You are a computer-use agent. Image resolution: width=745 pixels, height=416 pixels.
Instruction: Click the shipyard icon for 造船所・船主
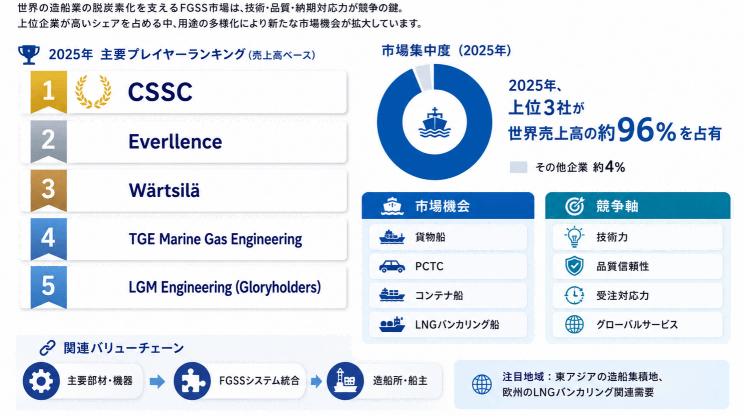[345, 381]
